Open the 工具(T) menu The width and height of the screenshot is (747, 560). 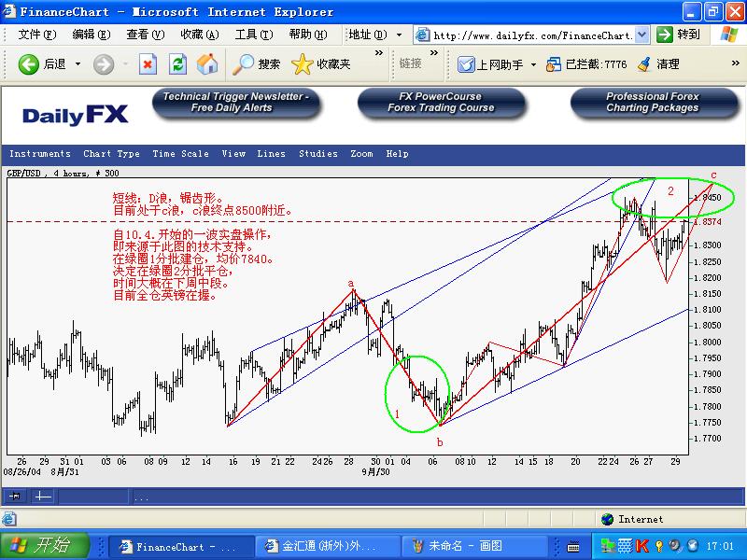click(253, 35)
